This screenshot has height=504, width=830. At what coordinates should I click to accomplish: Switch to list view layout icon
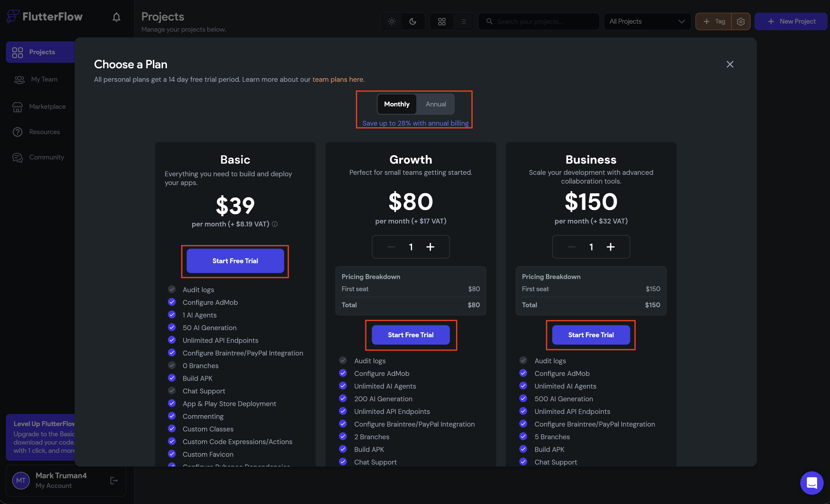(x=463, y=21)
